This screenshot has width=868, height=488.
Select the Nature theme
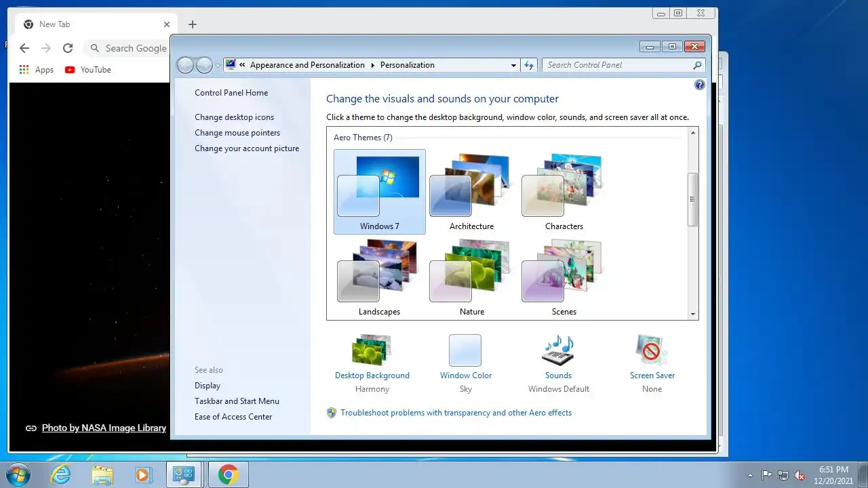471,277
